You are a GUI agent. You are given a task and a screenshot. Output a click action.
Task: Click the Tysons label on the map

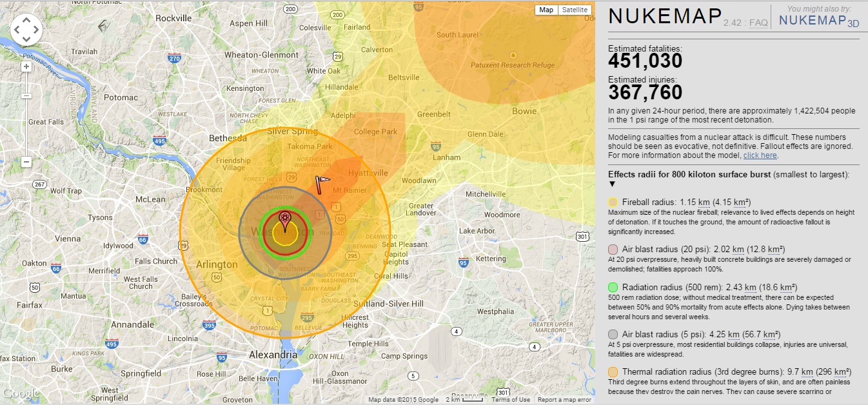tap(100, 217)
